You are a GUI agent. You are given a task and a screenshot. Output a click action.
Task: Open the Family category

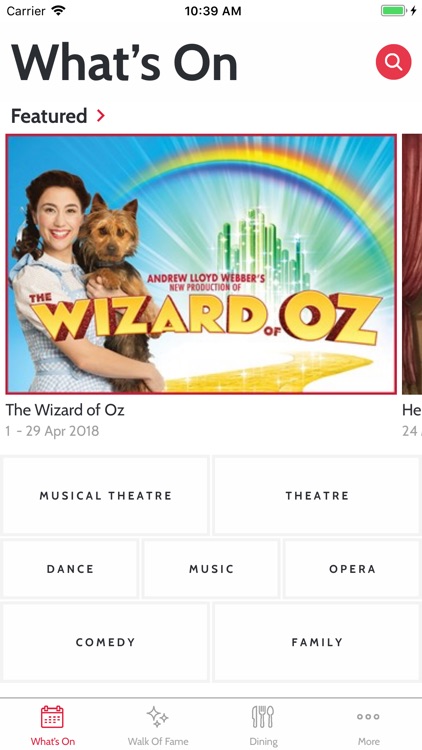coord(317,642)
